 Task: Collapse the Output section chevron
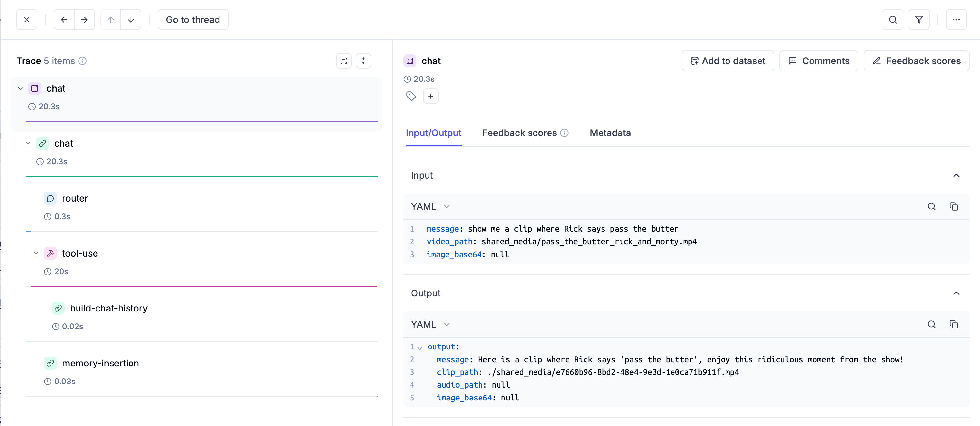click(956, 293)
